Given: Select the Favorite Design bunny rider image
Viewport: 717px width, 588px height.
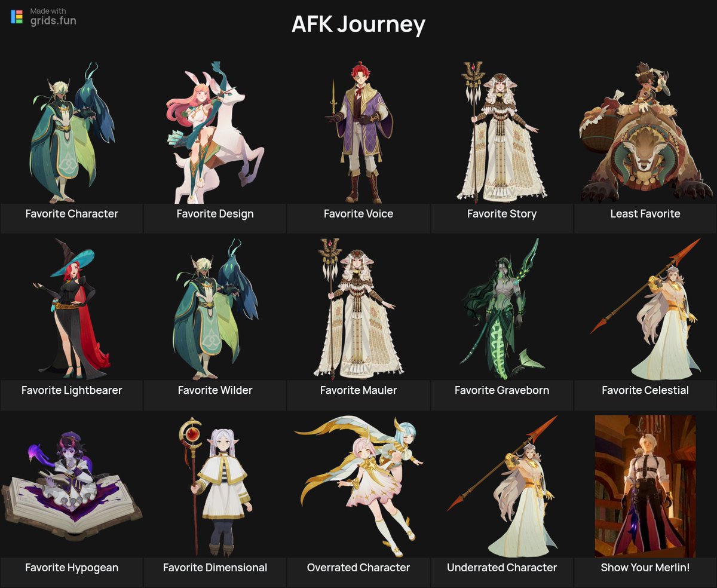Looking at the screenshot, I should (215, 132).
